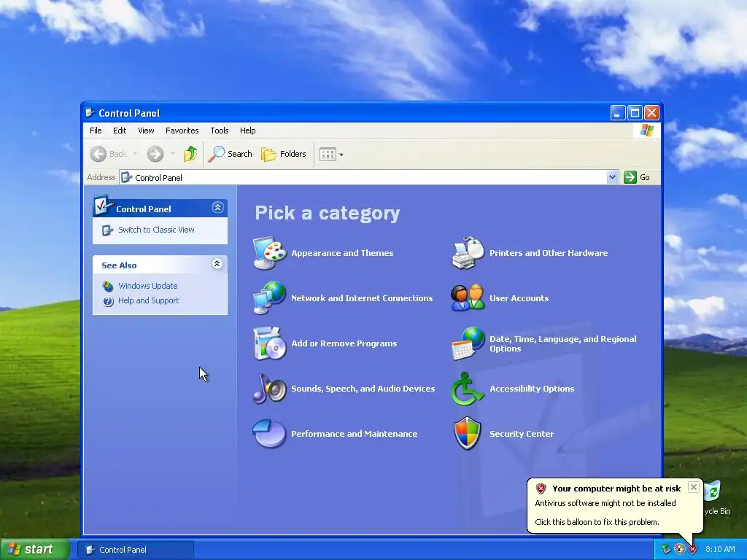Open the View menu
Viewport: 747px width, 560px height.
146,131
